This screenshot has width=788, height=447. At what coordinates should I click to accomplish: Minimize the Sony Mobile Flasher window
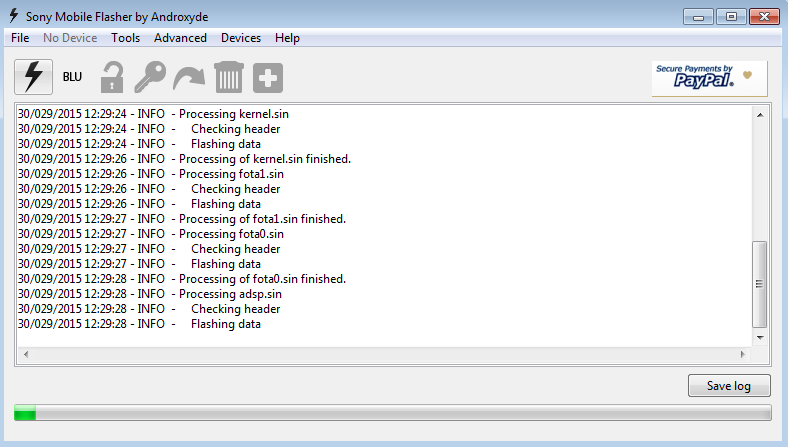click(x=698, y=17)
